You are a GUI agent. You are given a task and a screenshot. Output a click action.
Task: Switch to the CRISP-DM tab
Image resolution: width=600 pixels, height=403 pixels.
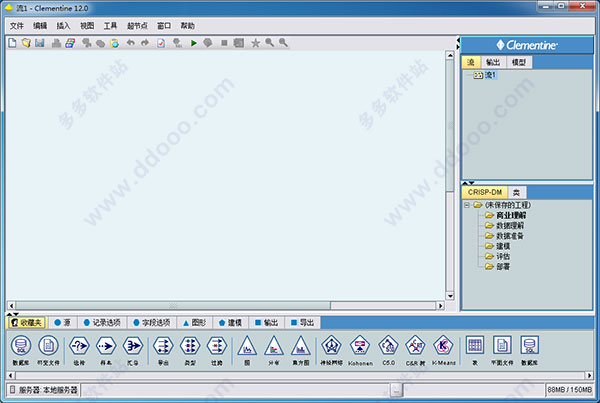click(x=485, y=192)
